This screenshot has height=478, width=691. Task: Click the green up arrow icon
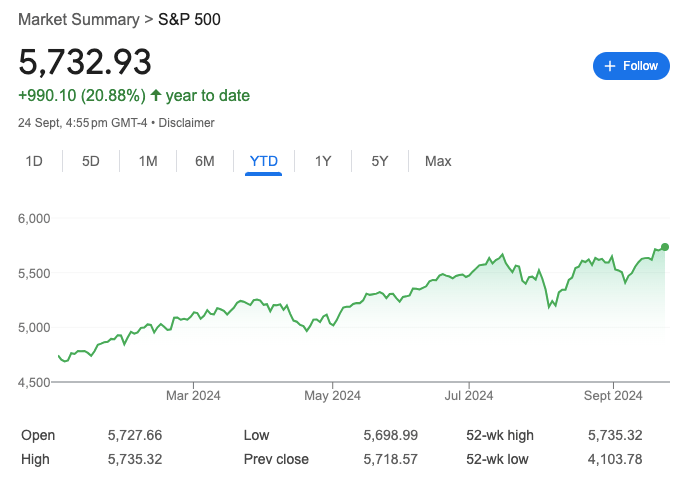pos(156,95)
